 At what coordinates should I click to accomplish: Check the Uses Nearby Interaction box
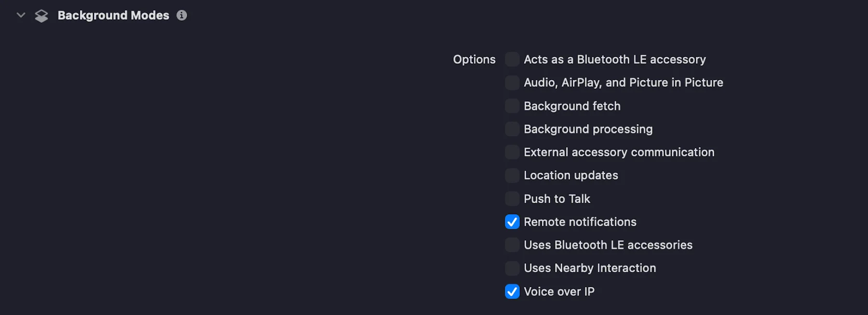pos(512,268)
